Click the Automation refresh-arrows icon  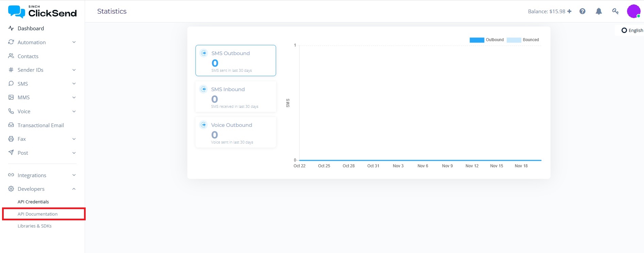point(11,42)
